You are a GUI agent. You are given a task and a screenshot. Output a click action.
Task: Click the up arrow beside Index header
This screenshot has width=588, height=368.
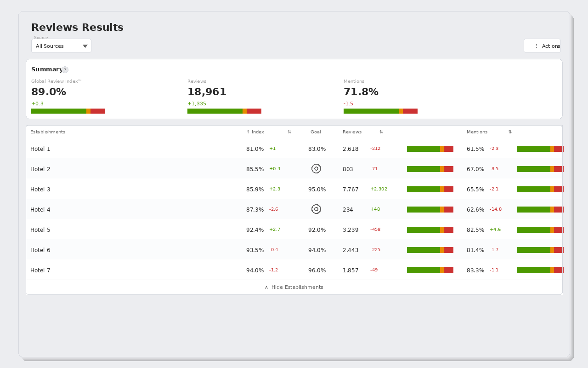coord(248,132)
